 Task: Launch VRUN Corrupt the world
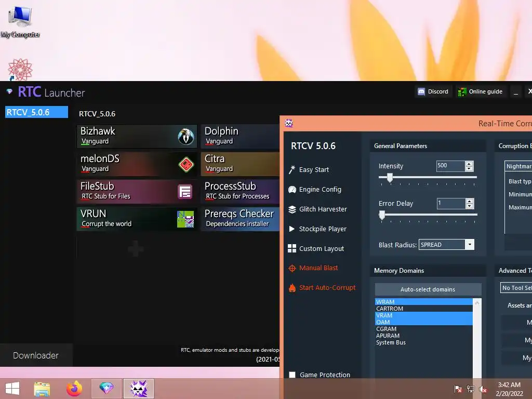[137, 219]
